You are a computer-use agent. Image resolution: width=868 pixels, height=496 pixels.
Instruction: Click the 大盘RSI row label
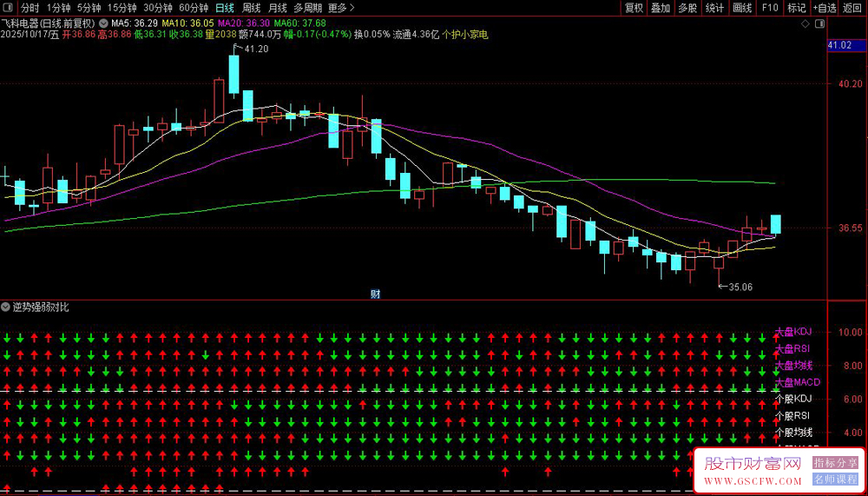pyautogui.click(x=792, y=348)
